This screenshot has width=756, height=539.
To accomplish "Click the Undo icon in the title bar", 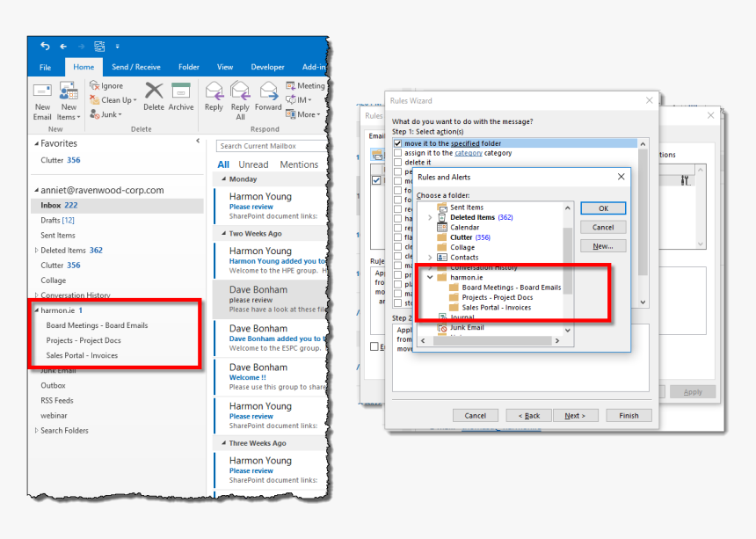I will point(45,46).
